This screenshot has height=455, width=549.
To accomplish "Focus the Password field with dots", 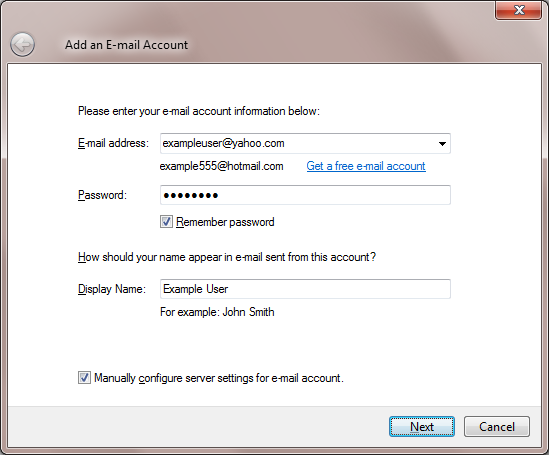I will tap(305, 195).
